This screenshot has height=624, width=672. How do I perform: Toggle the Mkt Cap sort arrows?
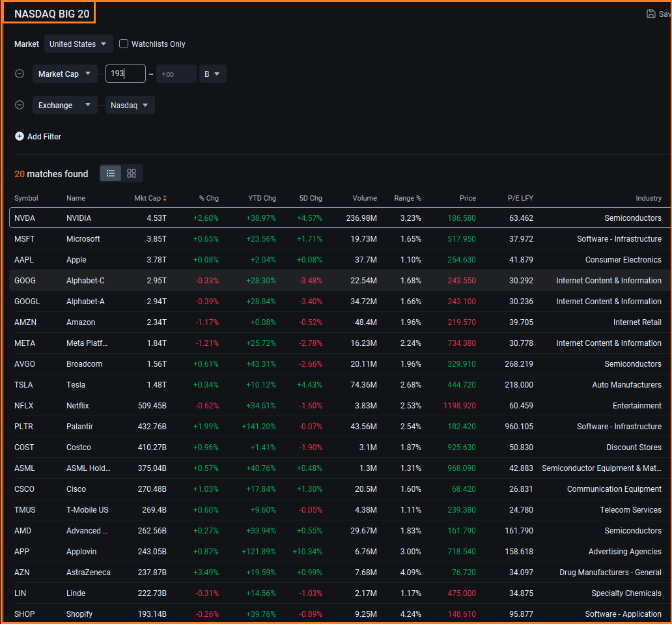(165, 199)
